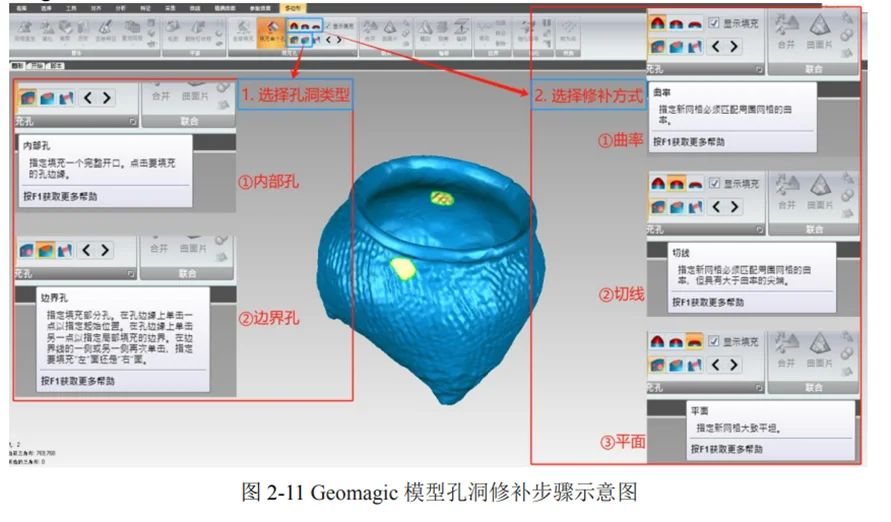Choose bridge icon above the 切线 tooltip
891x522 pixels.
coord(694,207)
